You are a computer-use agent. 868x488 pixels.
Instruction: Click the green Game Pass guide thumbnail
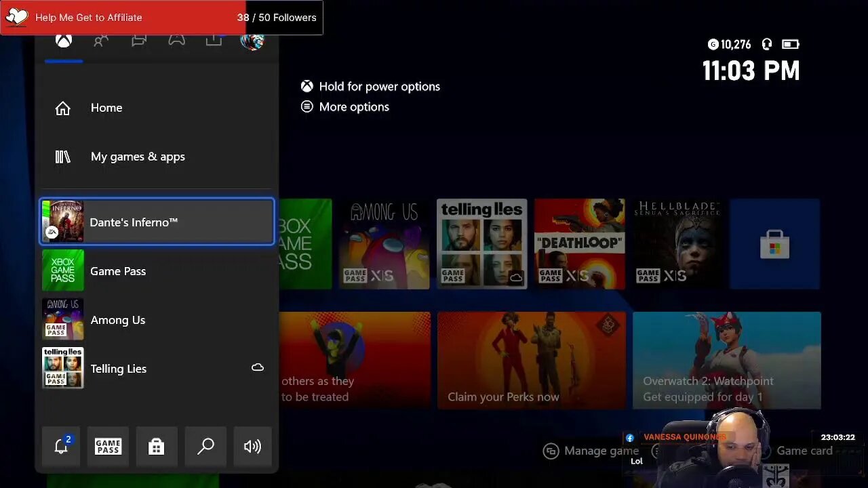click(62, 270)
